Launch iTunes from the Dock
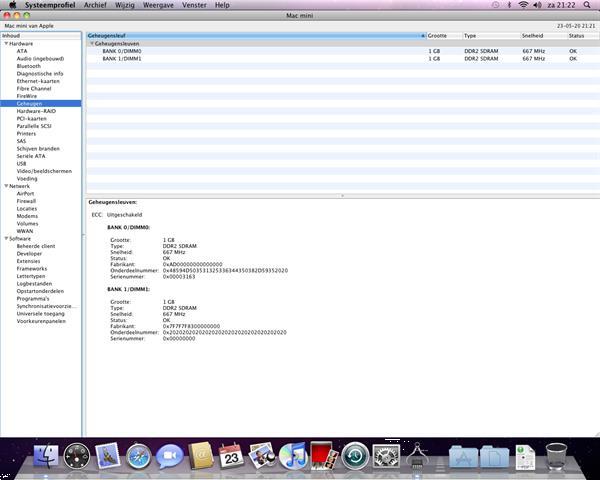Viewport: 600px width, 480px height. pos(293,456)
